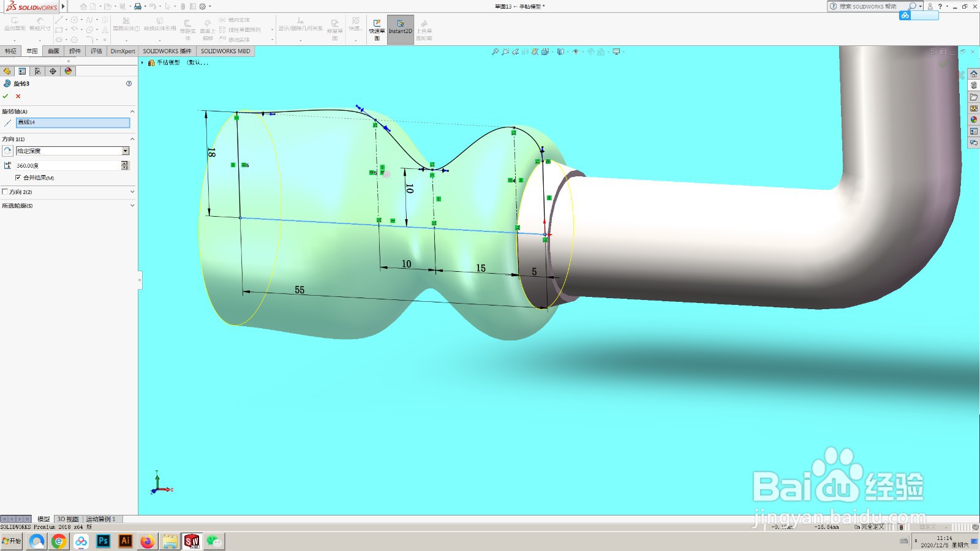Toggle the 合并结果(M) checkbox
980x551 pixels.
(x=18, y=178)
